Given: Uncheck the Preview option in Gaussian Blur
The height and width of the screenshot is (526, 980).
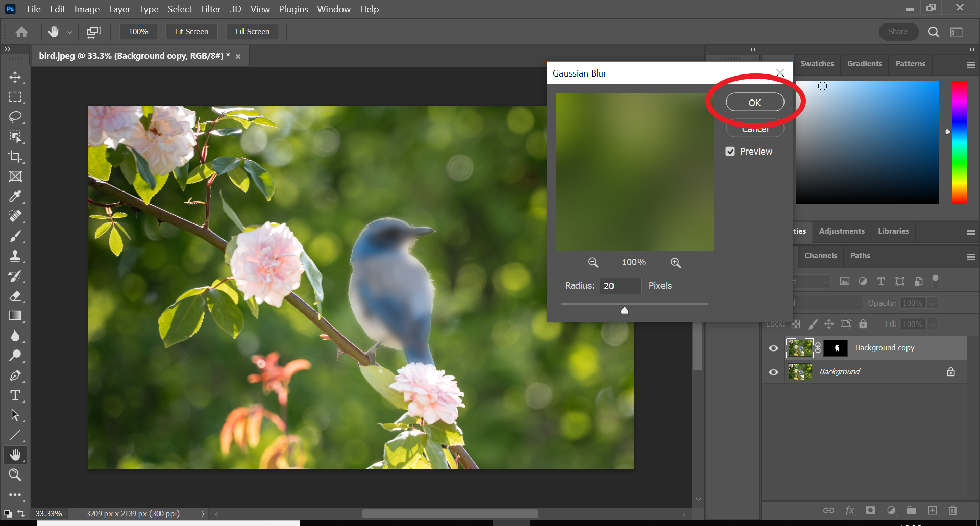Looking at the screenshot, I should [730, 152].
